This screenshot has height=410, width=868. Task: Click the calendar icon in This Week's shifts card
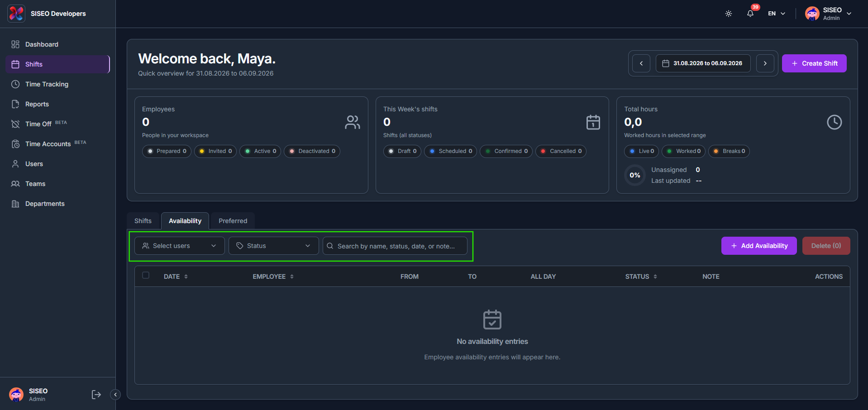[593, 122]
